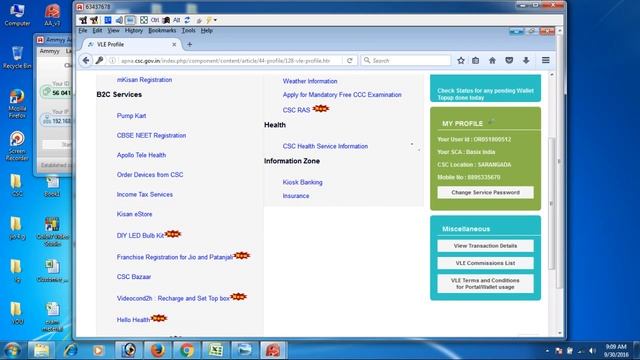Open a new tab with plus button
640x360 pixels.
189,44
